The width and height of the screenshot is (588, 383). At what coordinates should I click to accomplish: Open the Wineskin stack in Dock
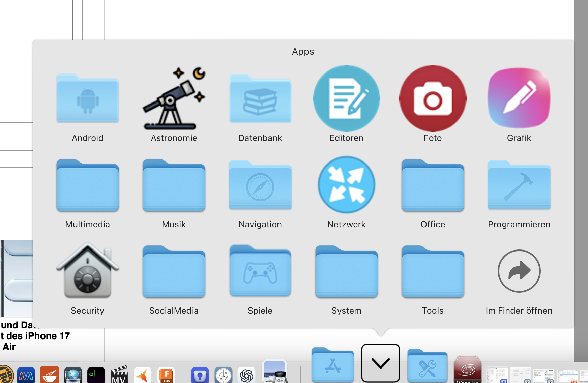[467, 370]
